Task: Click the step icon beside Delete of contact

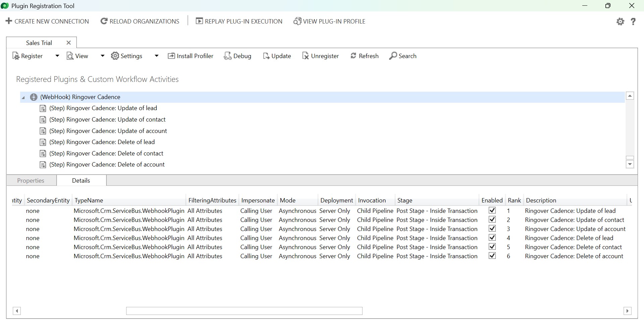Action: [x=43, y=153]
